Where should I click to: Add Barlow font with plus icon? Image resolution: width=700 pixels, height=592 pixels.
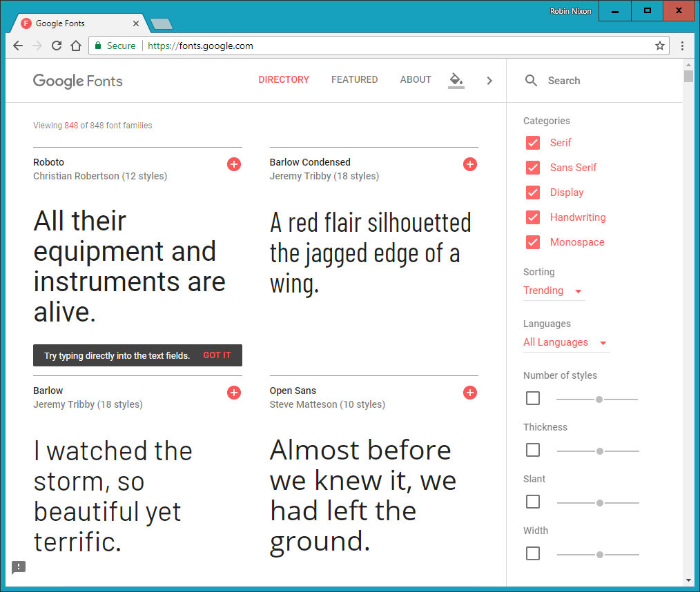click(x=234, y=393)
